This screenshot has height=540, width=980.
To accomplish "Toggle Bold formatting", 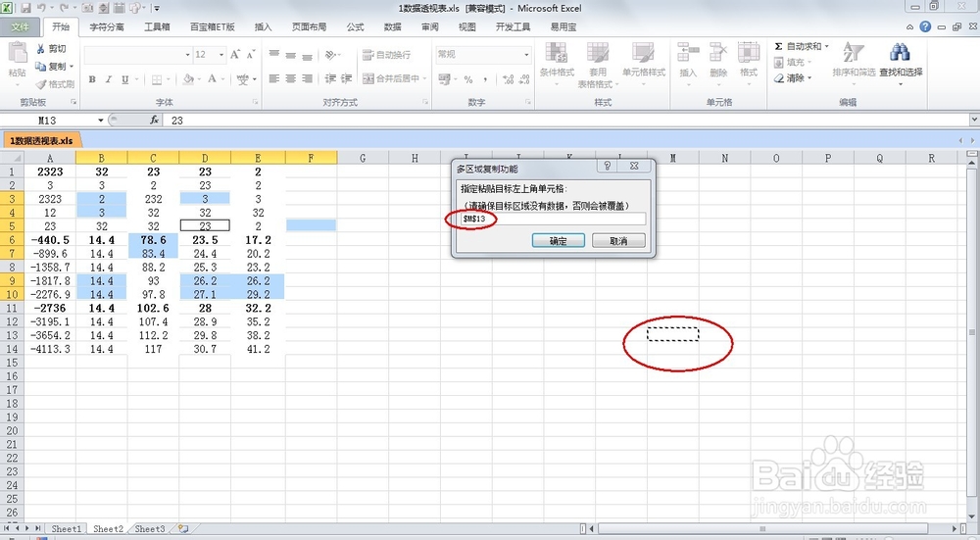I will pos(92,79).
